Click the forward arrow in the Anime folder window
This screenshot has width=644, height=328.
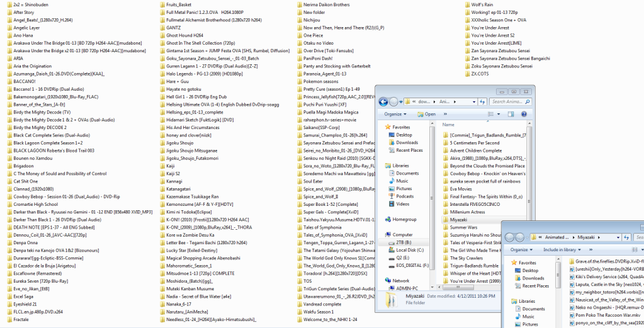click(393, 102)
